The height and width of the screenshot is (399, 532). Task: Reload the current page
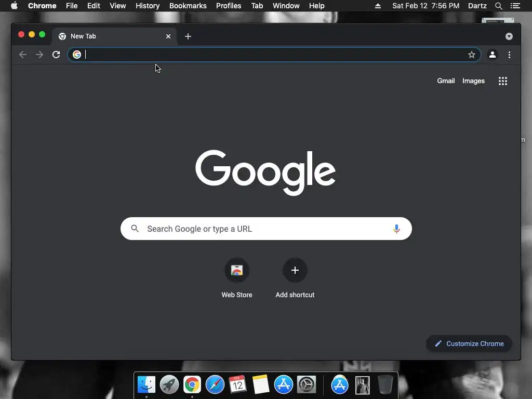(x=56, y=55)
